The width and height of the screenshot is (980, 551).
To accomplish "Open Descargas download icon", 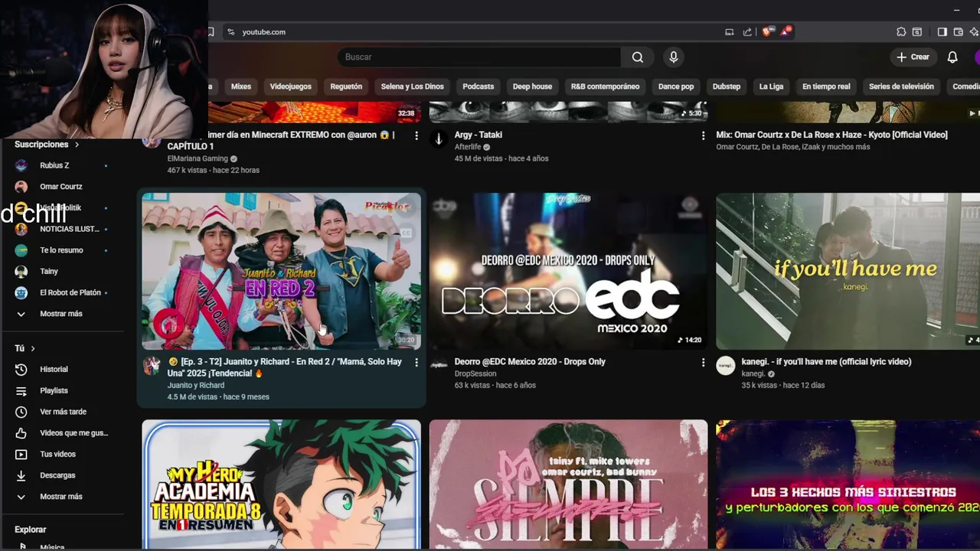I will (x=21, y=475).
